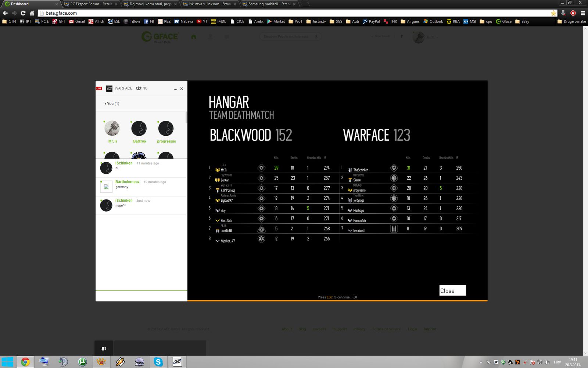Click the LIVE badge icon
The height and width of the screenshot is (368, 588).
(x=99, y=88)
